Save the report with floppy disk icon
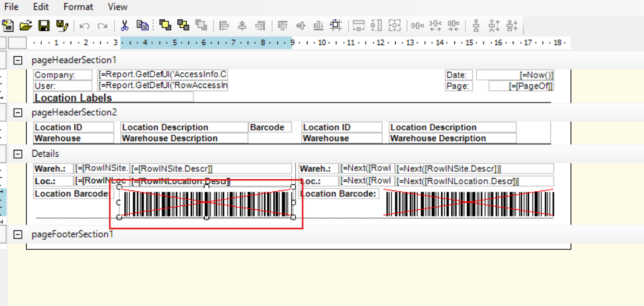Viewport: 644px width, 306px height. tap(44, 26)
